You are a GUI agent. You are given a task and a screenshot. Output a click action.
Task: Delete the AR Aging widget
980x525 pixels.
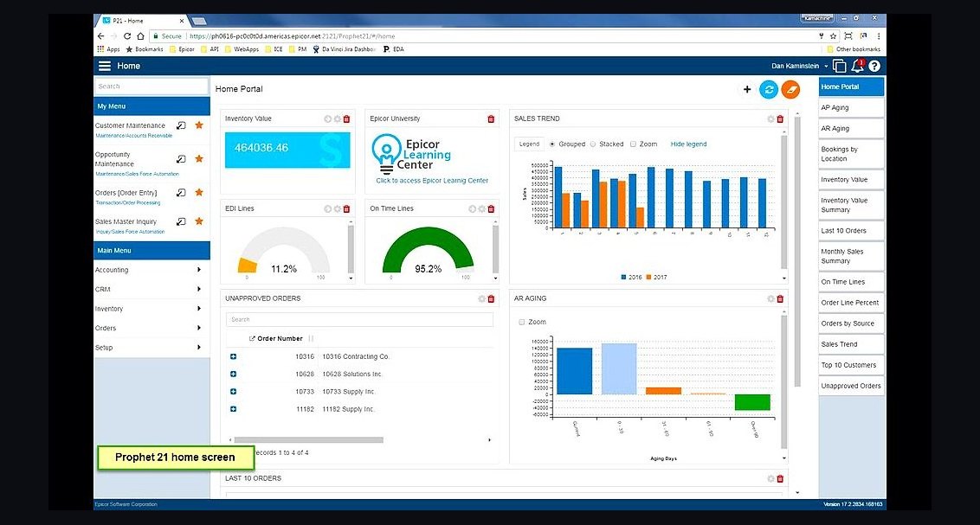coord(780,298)
